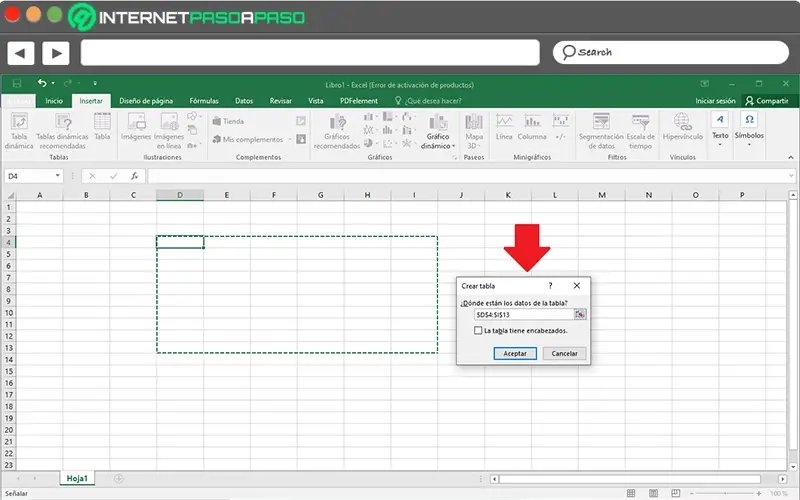Click the table range input field
Image resolution: width=800 pixels, height=500 pixels.
point(523,314)
